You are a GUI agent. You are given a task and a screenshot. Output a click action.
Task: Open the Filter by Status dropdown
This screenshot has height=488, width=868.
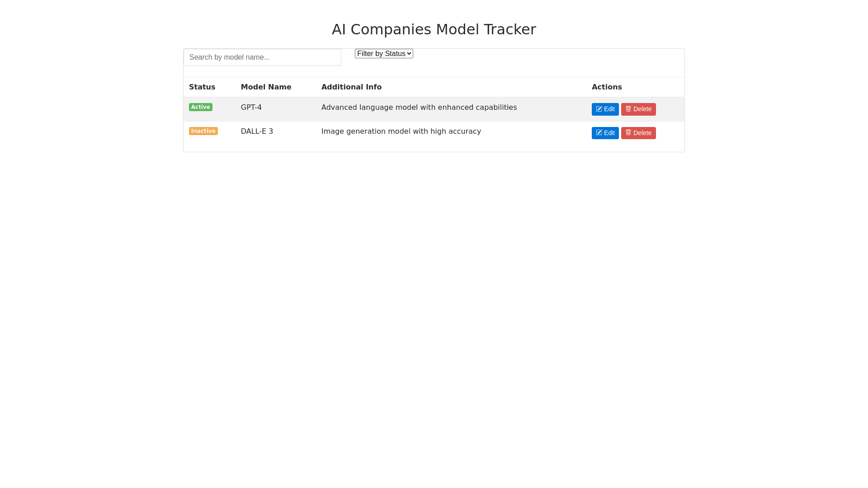click(x=384, y=54)
